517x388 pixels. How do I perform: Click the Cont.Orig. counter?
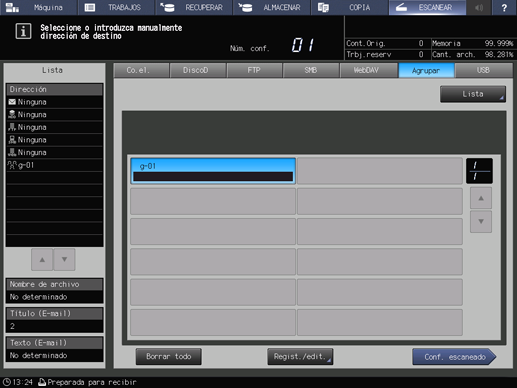tap(385, 43)
